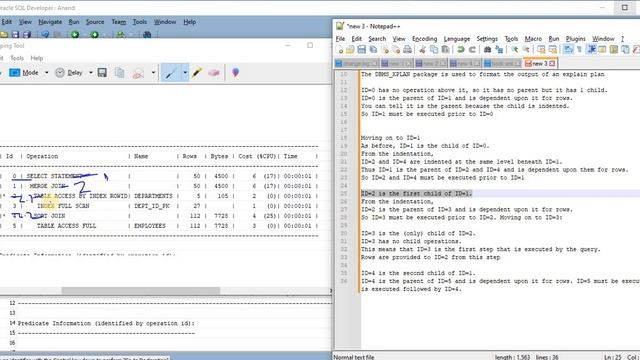Open the Send Snip dropdown arrow

click(153, 73)
